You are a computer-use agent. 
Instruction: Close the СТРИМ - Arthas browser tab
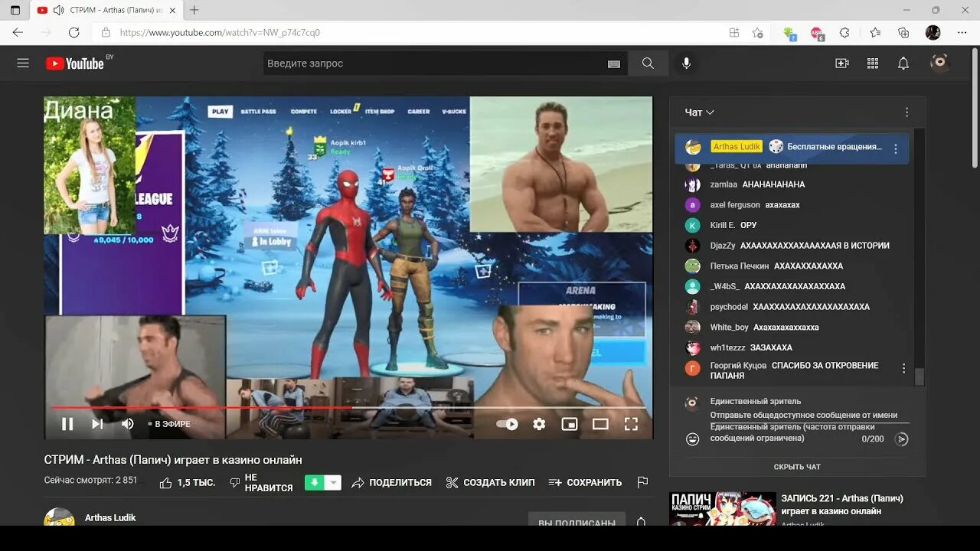(x=173, y=11)
